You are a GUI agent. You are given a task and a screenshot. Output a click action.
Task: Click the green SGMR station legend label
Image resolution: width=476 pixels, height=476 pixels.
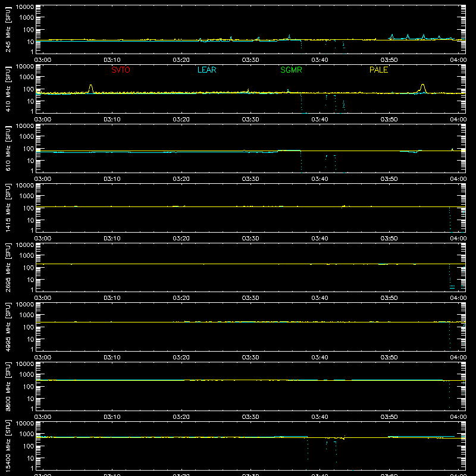click(291, 70)
